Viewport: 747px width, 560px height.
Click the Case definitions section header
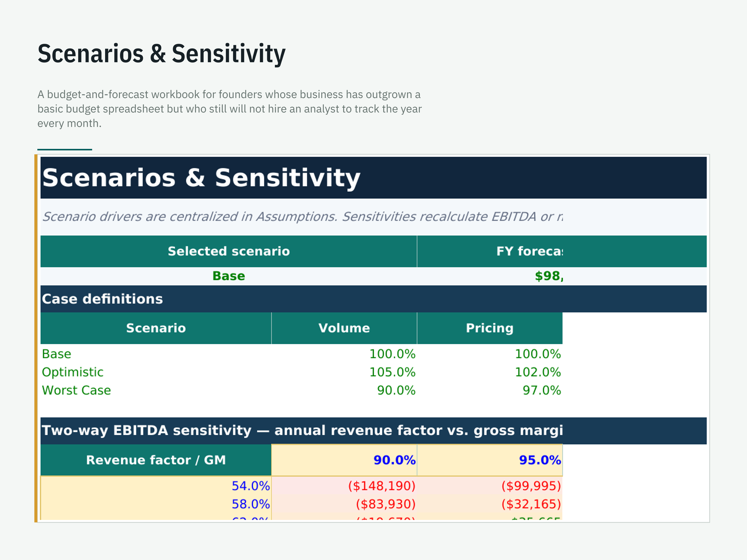pyautogui.click(x=373, y=299)
